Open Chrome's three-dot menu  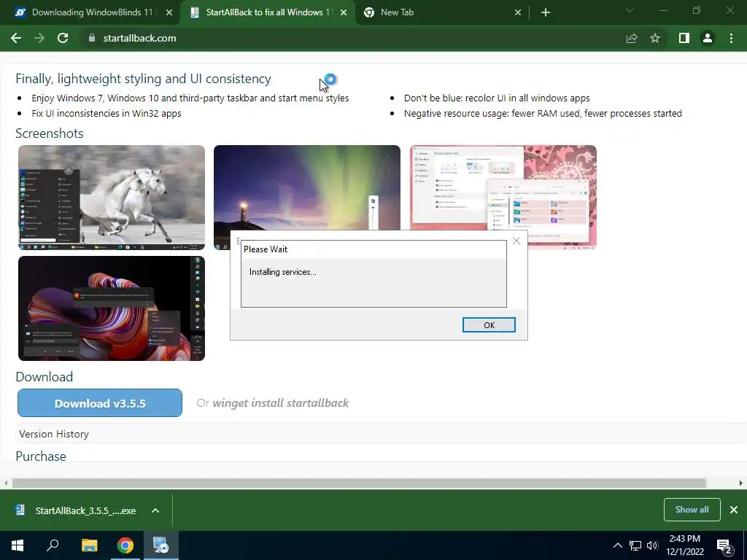731,38
